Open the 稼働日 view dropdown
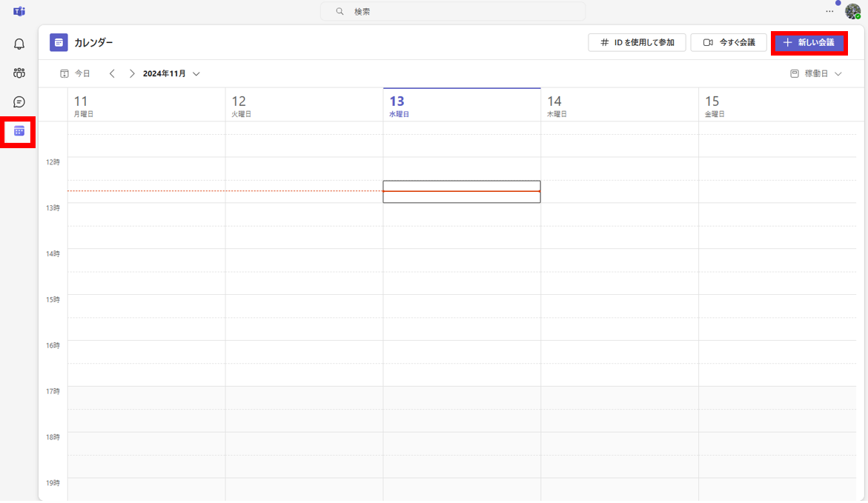This screenshot has height=503, width=868. pyautogui.click(x=816, y=74)
